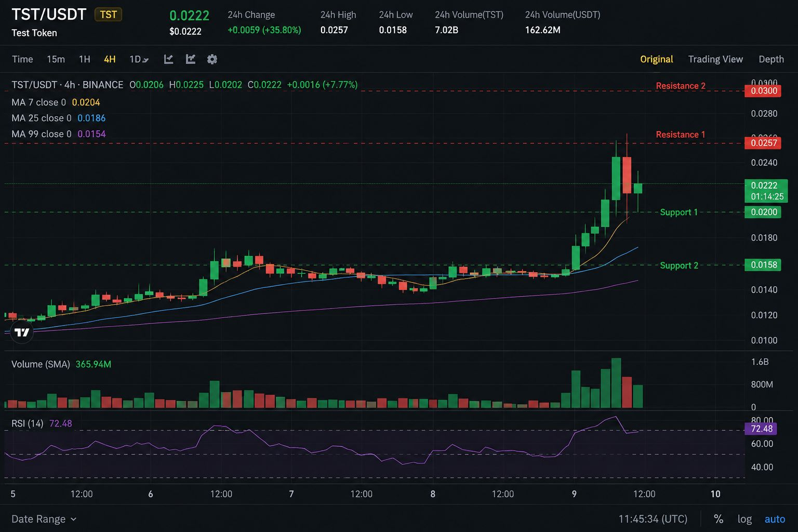
Task: Click the 0.0158 green price tag
Action: click(x=763, y=265)
